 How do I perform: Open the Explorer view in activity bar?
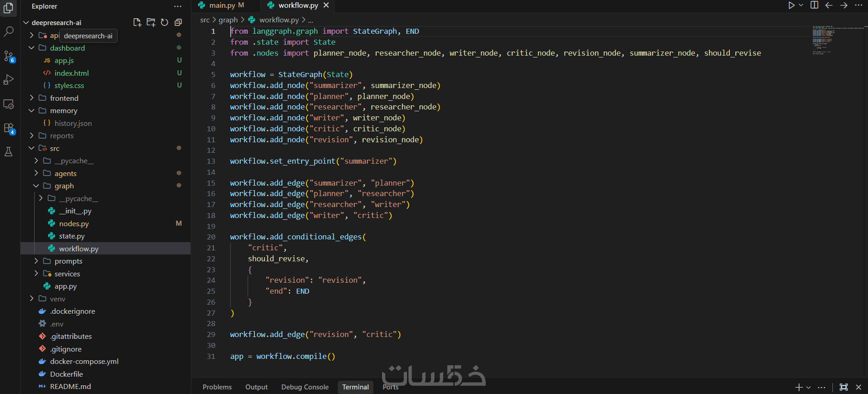pos(9,7)
